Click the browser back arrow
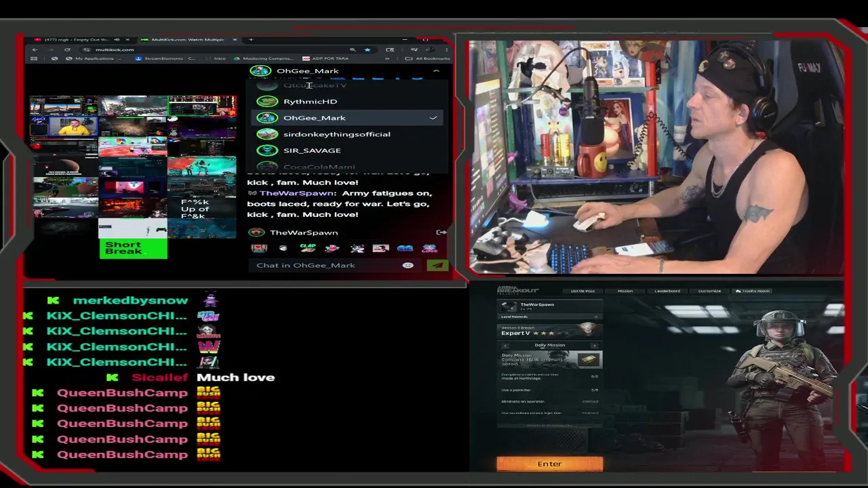The width and height of the screenshot is (868, 488). coord(35,49)
